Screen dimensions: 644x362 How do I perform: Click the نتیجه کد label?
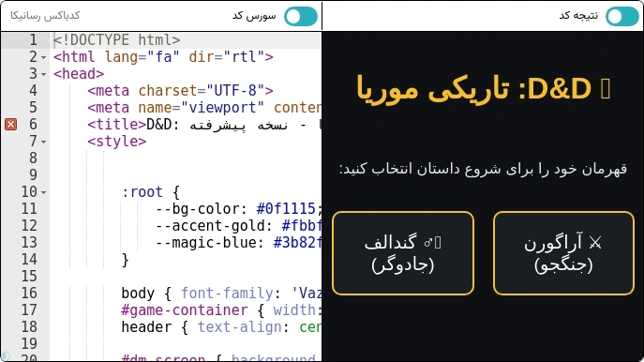[x=578, y=16]
